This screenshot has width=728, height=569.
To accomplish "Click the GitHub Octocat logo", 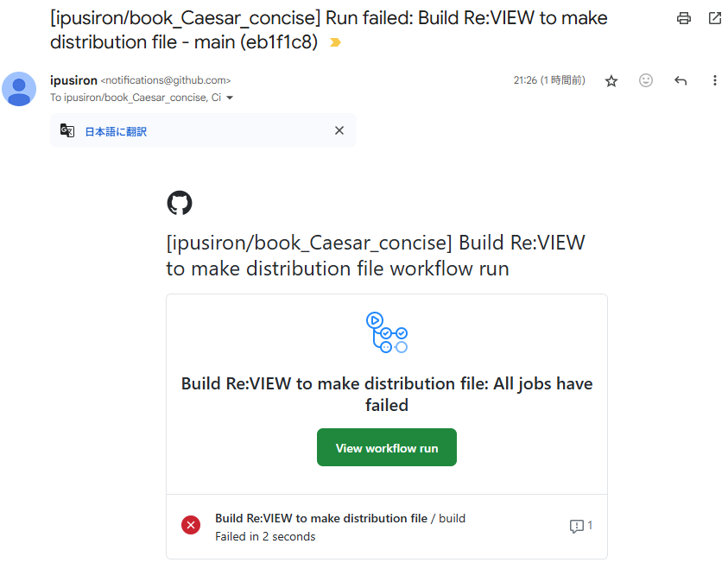I will point(180,203).
